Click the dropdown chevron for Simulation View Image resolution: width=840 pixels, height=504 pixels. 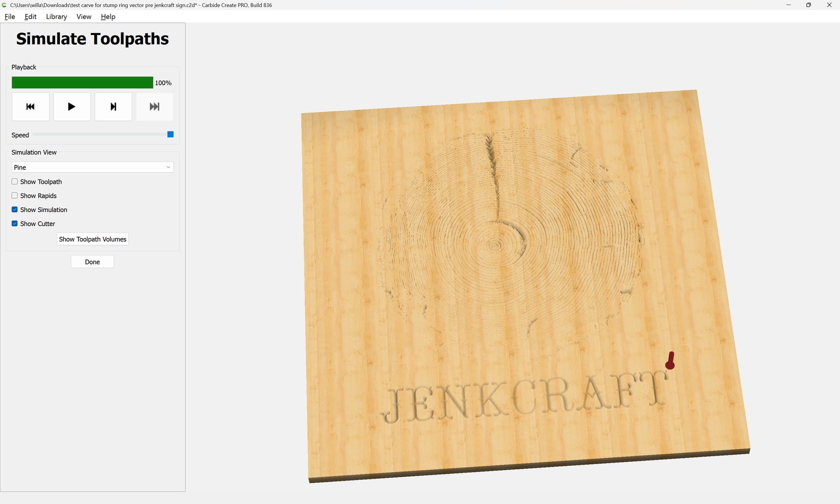[x=168, y=167]
